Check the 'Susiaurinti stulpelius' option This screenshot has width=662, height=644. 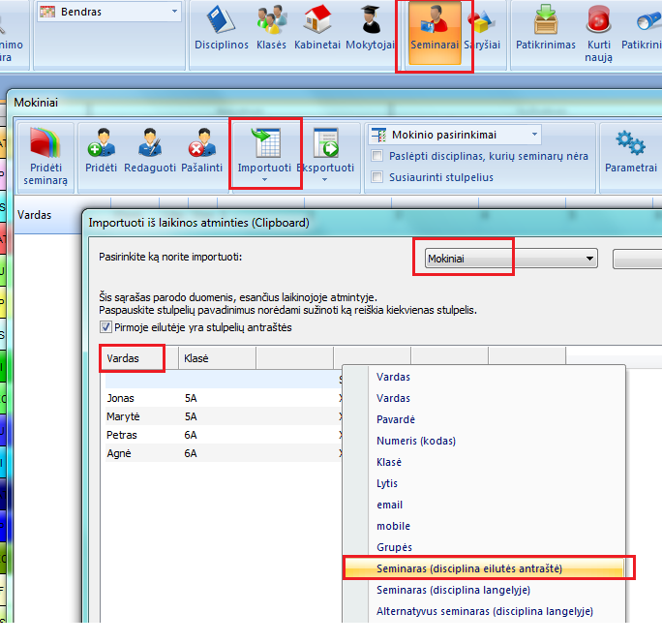(377, 177)
